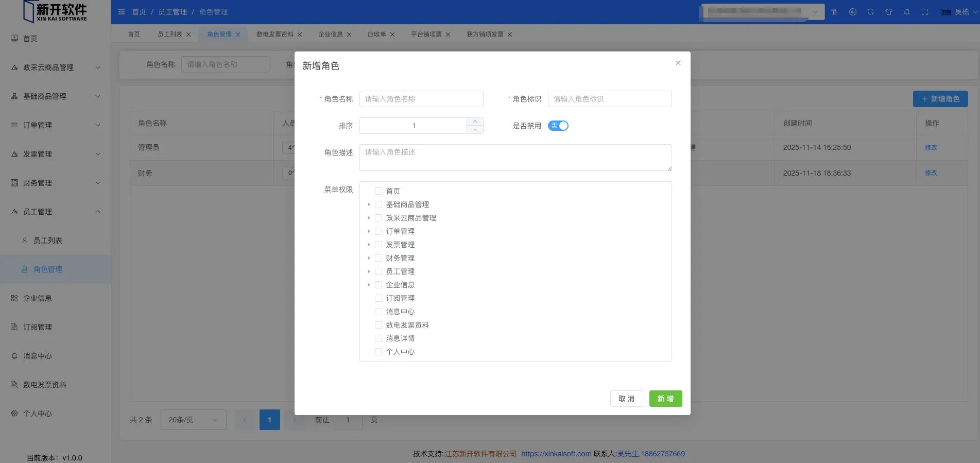980x463 pixels.
Task: Click the 角色名称 input in dialog
Action: pyautogui.click(x=421, y=99)
